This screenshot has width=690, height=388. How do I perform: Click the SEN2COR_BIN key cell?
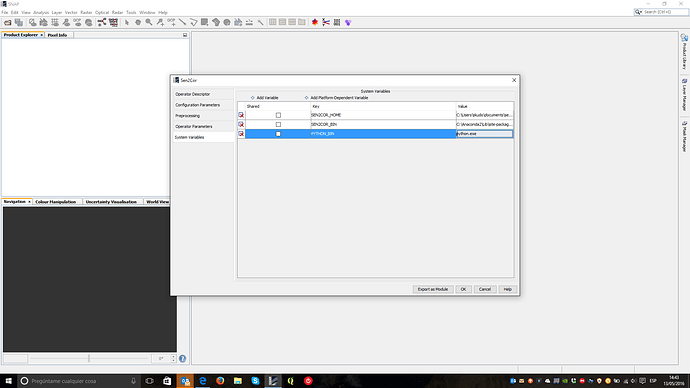(x=383, y=124)
